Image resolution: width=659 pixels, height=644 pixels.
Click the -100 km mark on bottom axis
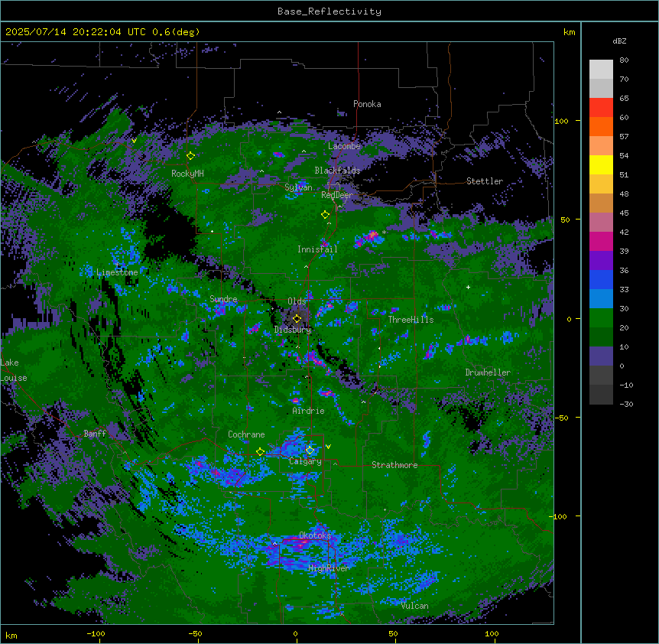tap(96, 633)
